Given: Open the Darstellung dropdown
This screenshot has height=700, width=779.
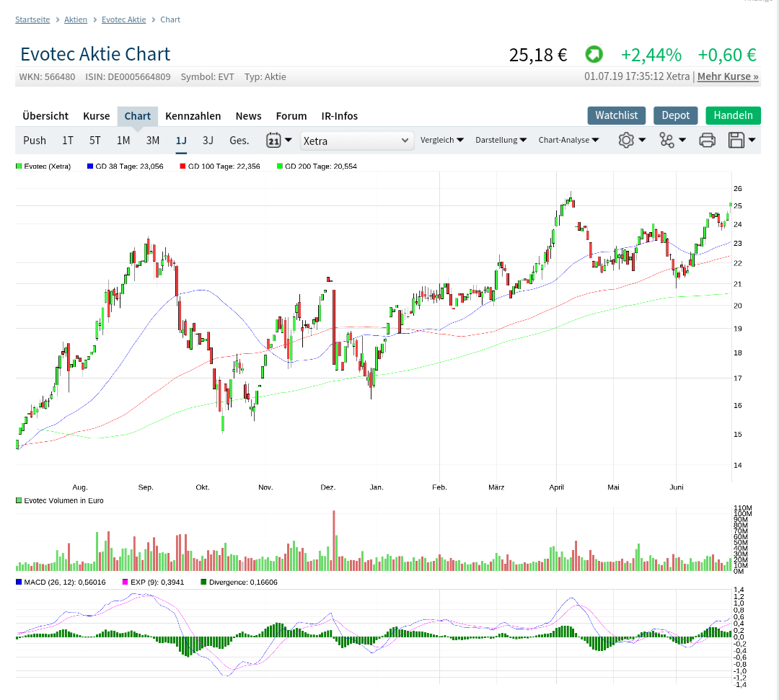Looking at the screenshot, I should tap(501, 140).
